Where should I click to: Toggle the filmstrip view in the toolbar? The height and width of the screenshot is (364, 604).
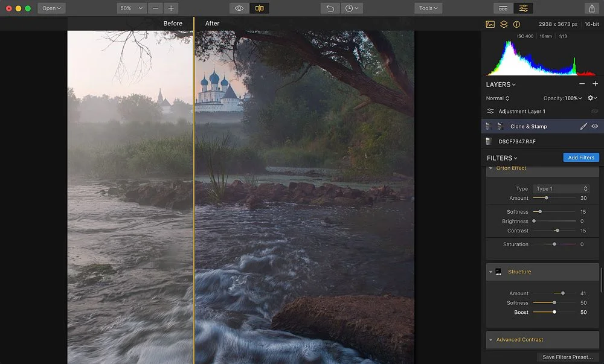(x=503, y=8)
